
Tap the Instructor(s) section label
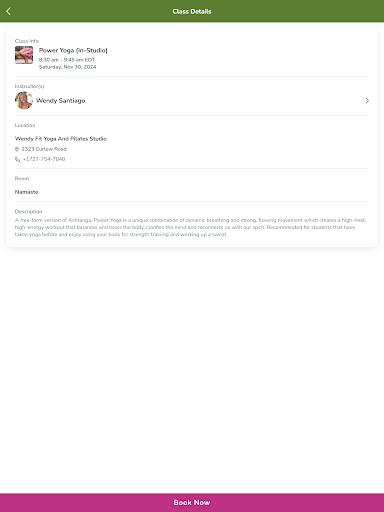click(x=29, y=86)
